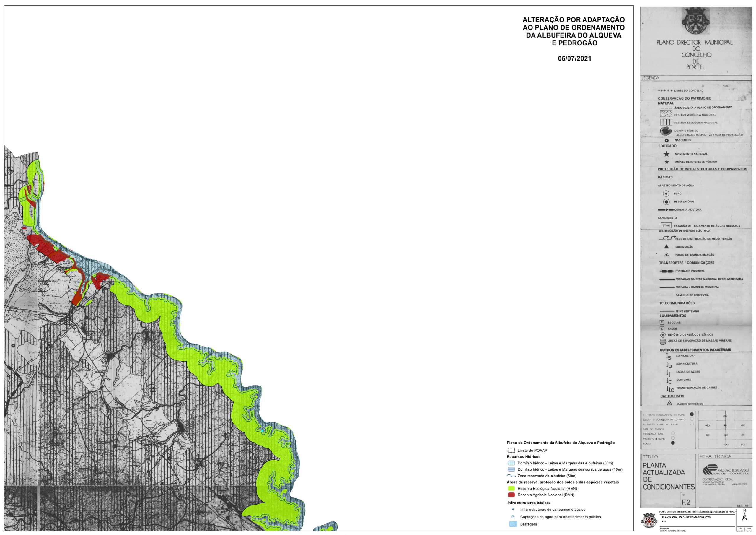Select the filled circle next to Plano
The image size is (756, 535).
click(x=673, y=443)
